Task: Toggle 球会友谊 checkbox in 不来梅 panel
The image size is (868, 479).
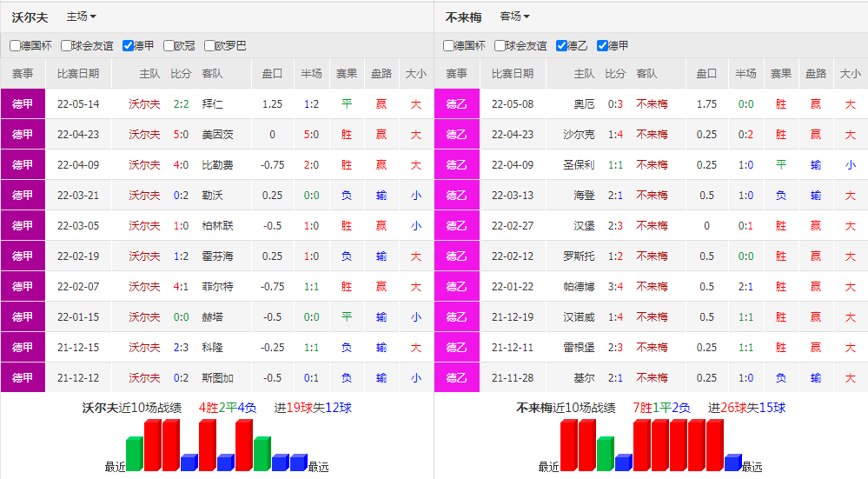Action: [500, 45]
